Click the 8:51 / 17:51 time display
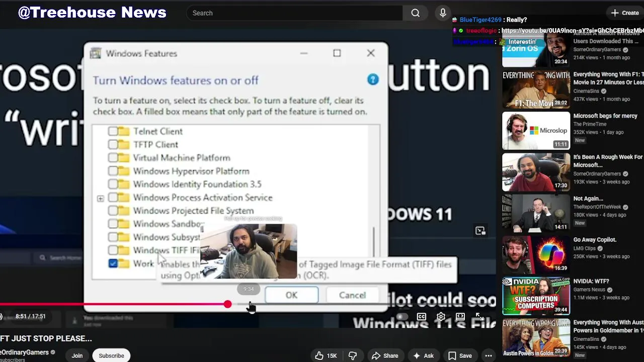The image size is (644, 362). point(30,316)
